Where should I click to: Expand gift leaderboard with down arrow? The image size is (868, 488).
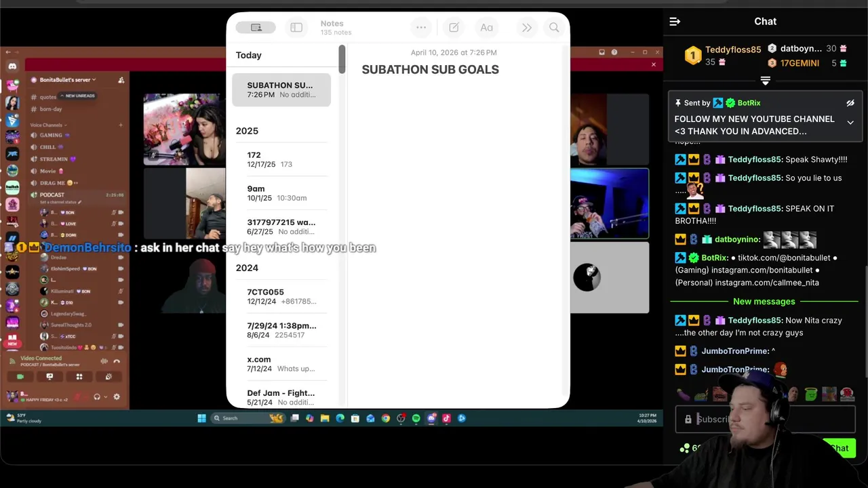point(765,81)
